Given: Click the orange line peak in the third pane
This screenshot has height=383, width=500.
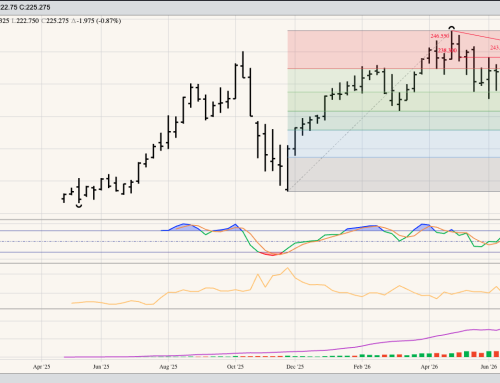Looking at the screenshot, I should click(288, 268).
